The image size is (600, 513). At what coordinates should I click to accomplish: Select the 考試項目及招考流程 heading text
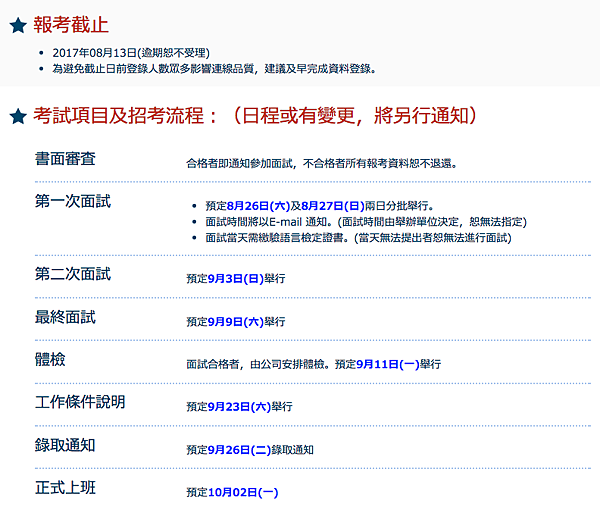(119, 116)
